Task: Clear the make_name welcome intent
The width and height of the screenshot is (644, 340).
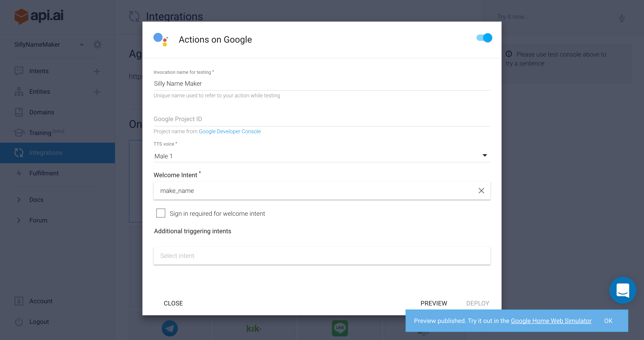Action: tap(481, 191)
